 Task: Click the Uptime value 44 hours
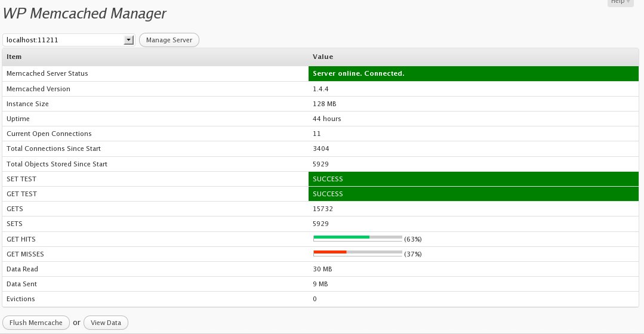coord(327,119)
